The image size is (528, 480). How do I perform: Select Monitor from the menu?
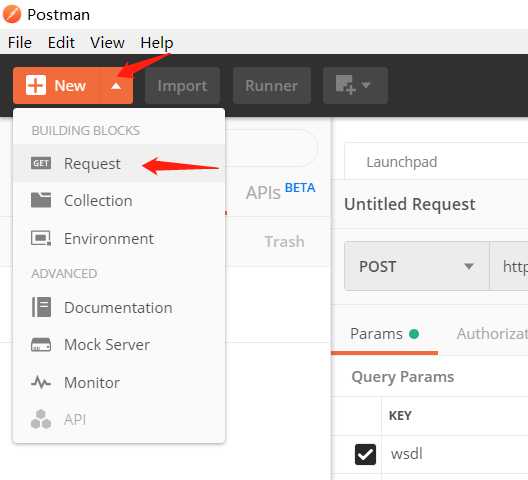pyautogui.click(x=119, y=383)
